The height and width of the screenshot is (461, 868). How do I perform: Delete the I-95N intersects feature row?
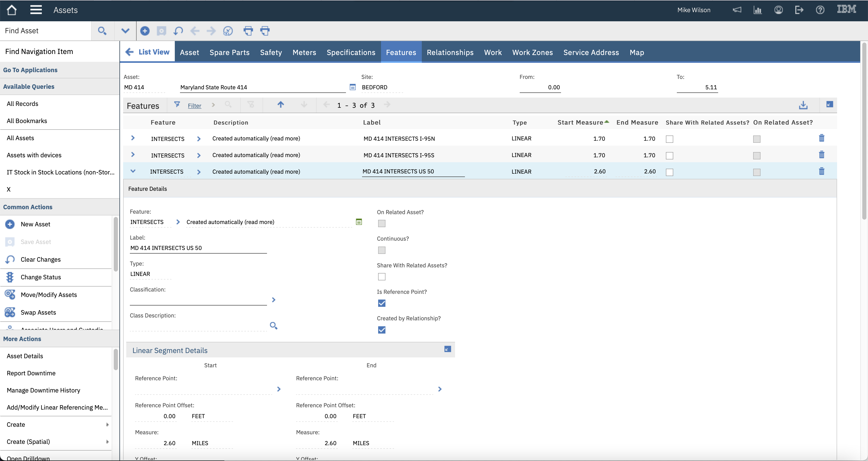pos(822,138)
